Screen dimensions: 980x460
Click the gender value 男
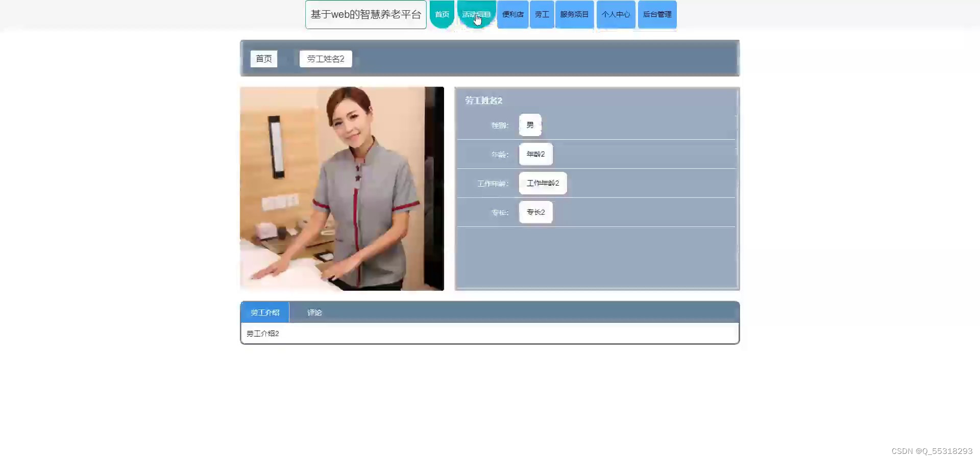click(x=530, y=125)
